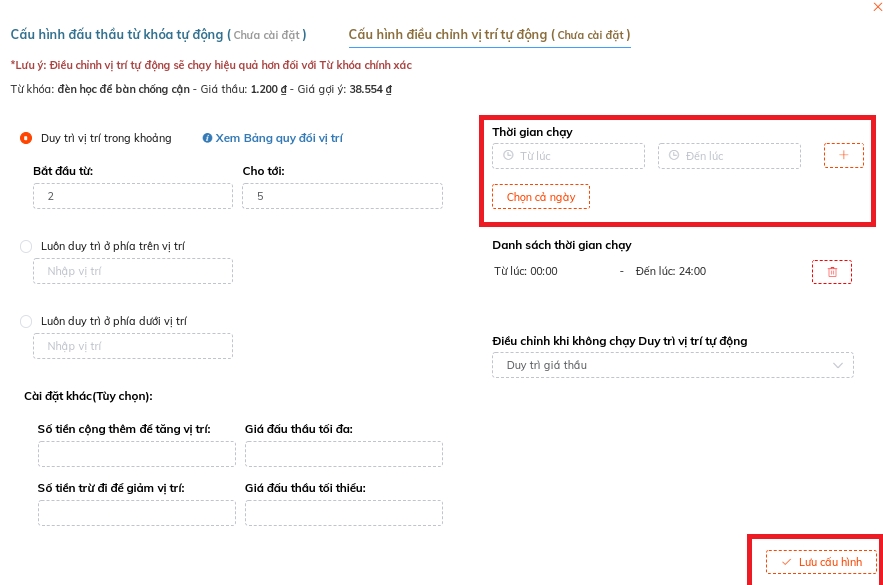Focus the 'Số tiền cộng thêm để tăng vị trí' field
Viewport: 883px width, 585px height.
[x=136, y=455]
